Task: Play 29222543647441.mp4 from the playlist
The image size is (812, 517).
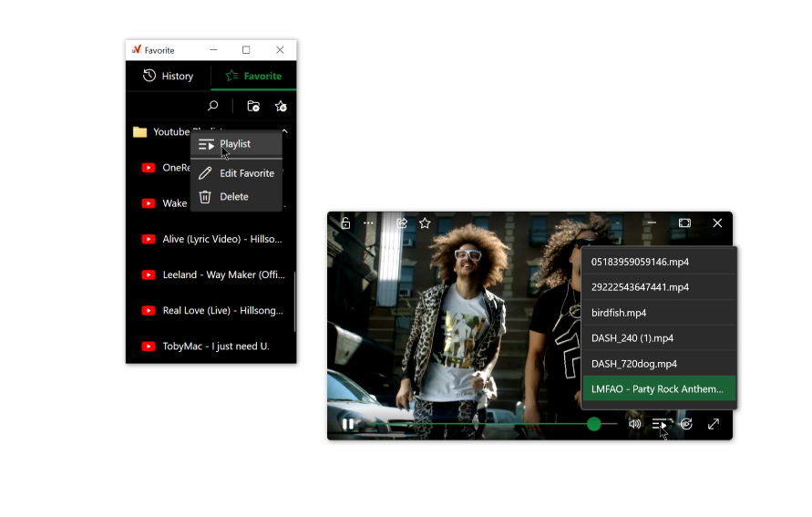Action: pyautogui.click(x=659, y=287)
